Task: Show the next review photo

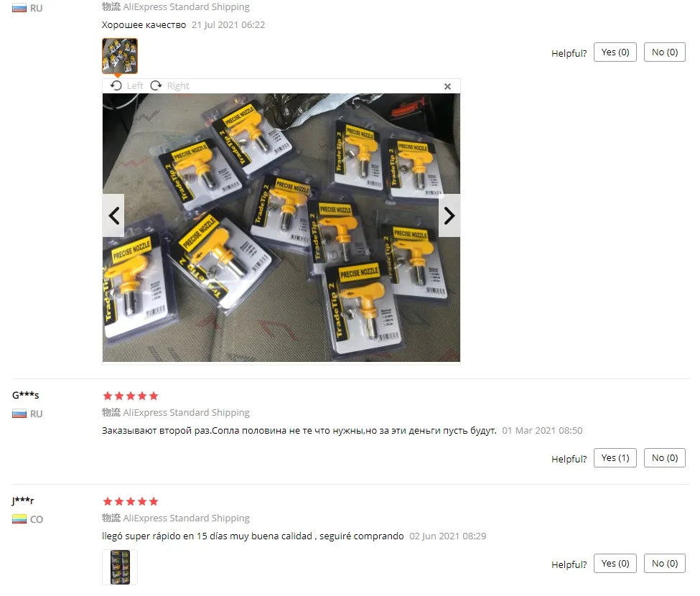Action: click(449, 215)
